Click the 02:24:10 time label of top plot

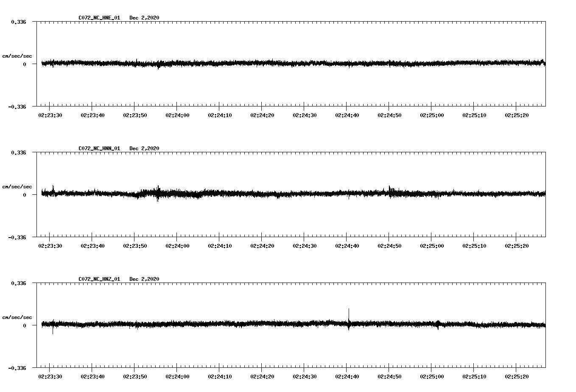coord(220,115)
